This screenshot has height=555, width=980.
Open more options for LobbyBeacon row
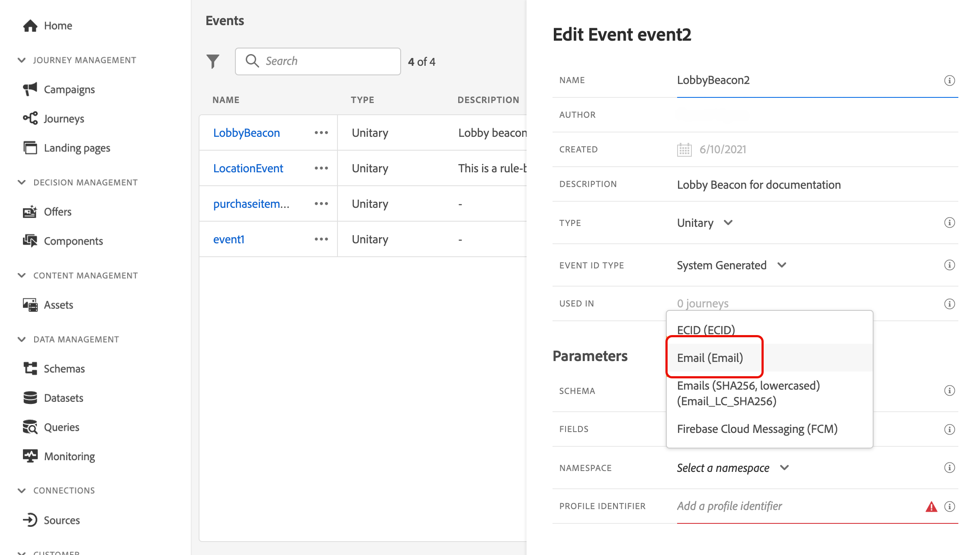coord(321,133)
